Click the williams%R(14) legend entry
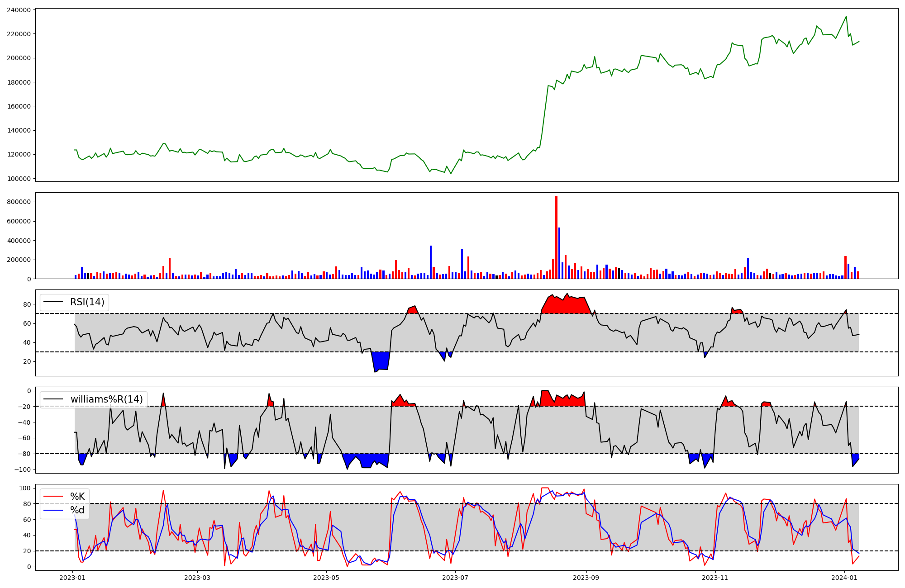 click(106, 399)
